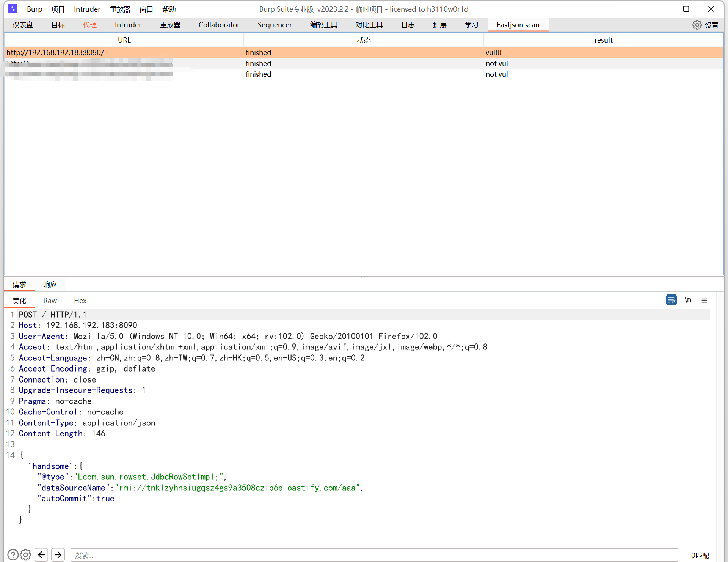728x562 pixels.
Task: Open the 重放器 menu in menu bar
Action: (x=120, y=9)
